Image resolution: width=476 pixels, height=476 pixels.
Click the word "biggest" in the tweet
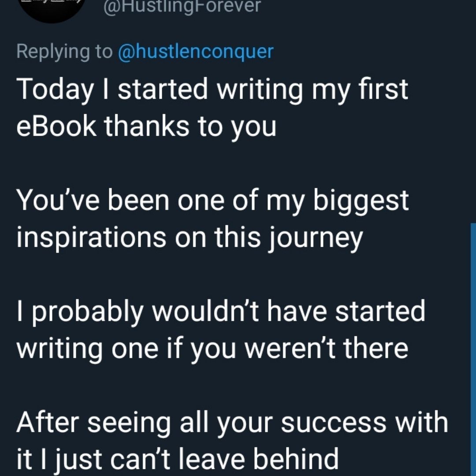click(361, 201)
